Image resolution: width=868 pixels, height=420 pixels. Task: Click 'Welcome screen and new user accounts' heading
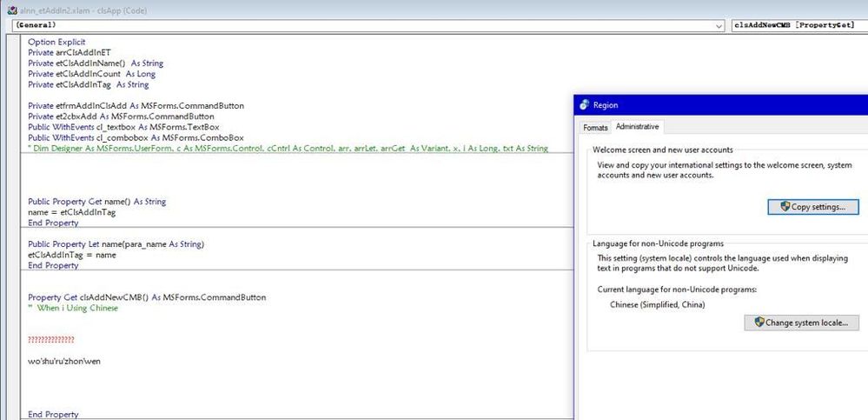(x=663, y=150)
